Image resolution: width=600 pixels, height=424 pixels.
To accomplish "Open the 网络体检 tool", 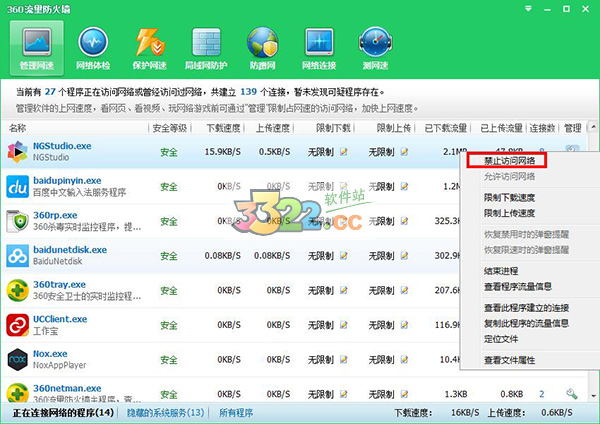I will point(93,49).
